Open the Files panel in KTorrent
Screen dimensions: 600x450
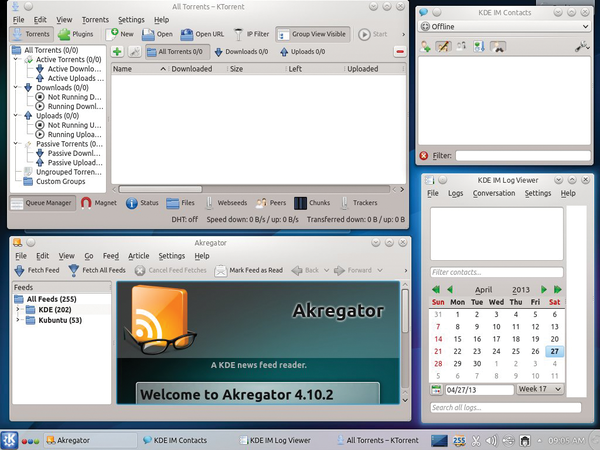click(180, 203)
